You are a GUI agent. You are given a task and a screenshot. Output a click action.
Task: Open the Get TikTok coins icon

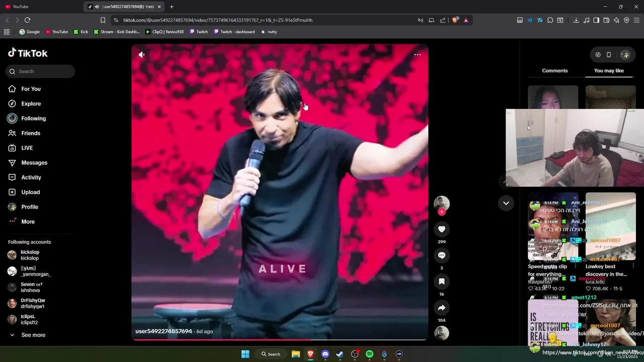[x=598, y=55]
